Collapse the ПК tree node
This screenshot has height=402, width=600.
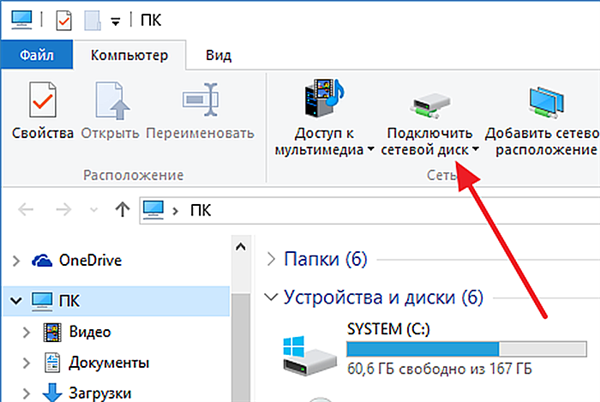pyautogui.click(x=16, y=301)
